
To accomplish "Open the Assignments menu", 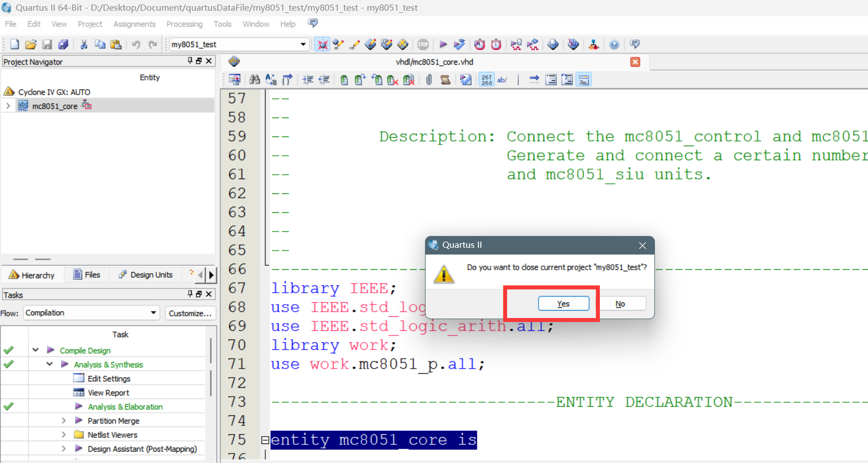I will point(134,24).
